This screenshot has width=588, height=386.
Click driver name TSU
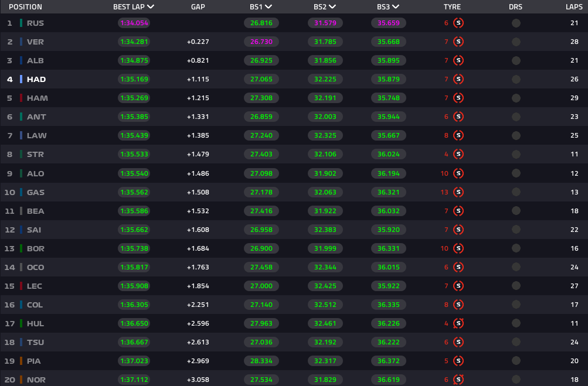pyautogui.click(x=35, y=342)
